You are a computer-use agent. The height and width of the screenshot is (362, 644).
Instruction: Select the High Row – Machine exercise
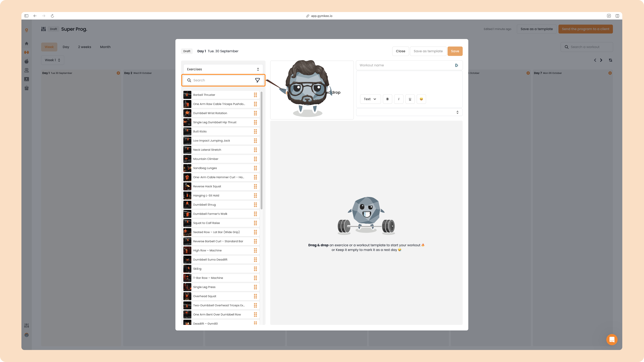[221, 251]
